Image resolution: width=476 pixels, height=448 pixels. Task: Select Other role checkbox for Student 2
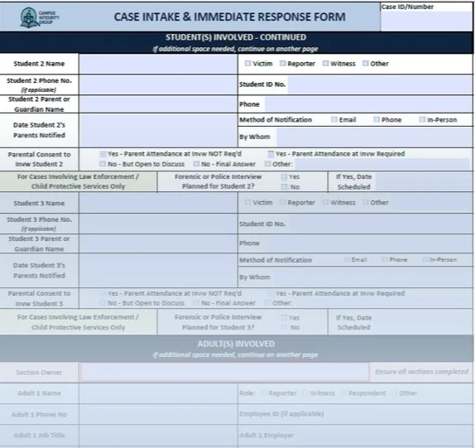coord(366,63)
